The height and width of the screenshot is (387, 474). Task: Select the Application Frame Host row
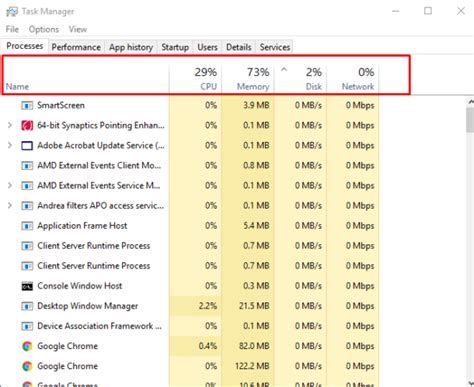point(190,226)
